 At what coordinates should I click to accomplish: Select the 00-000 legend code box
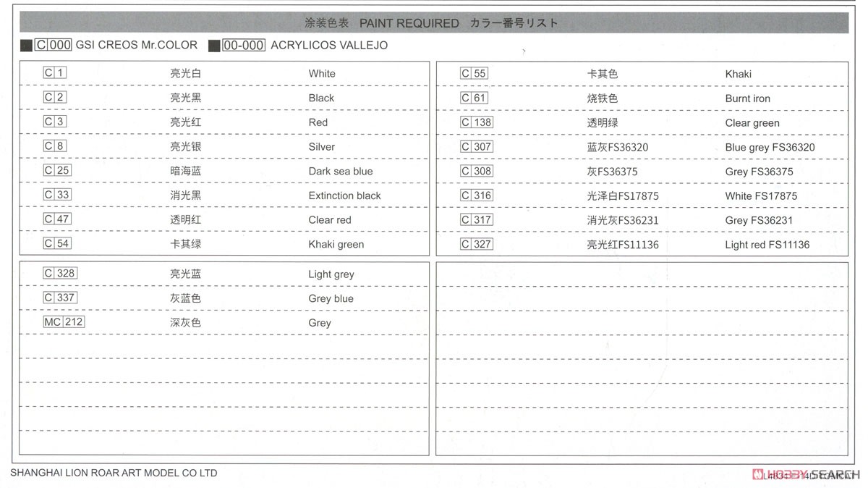pos(244,45)
